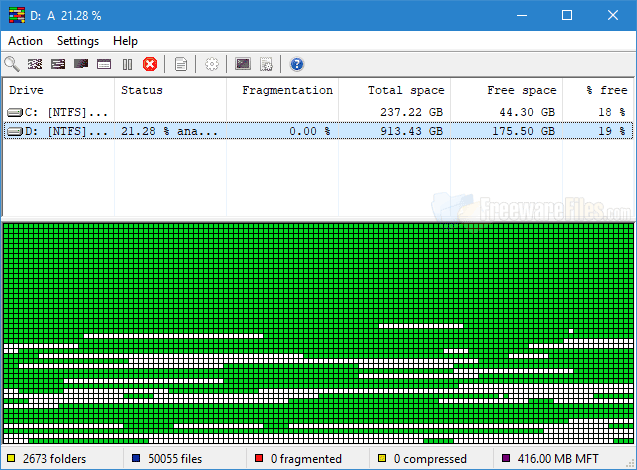
Task: Start Full optimization from the toolbar
Action: point(81,64)
